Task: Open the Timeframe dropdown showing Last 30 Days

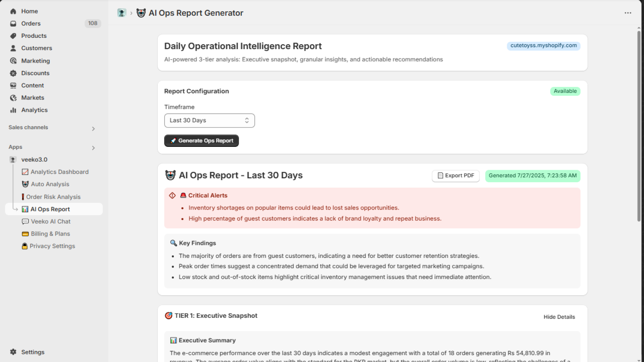Action: coord(209,120)
